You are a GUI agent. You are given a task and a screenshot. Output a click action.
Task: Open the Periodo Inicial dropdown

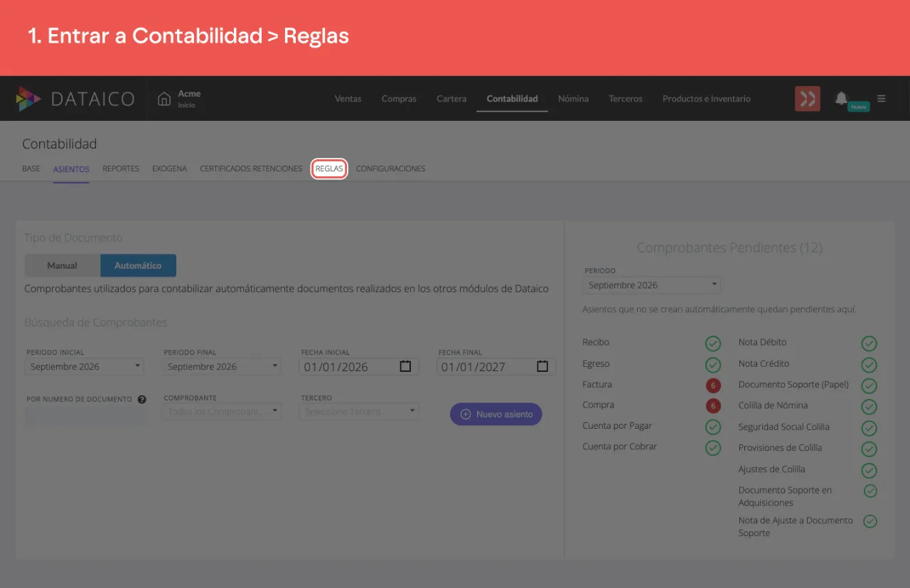pos(85,367)
